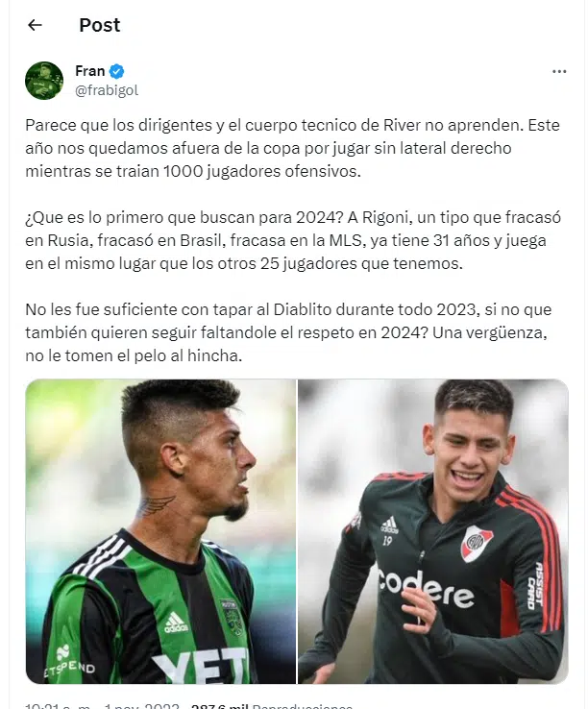Open right photo of the River Plate player

click(x=433, y=531)
